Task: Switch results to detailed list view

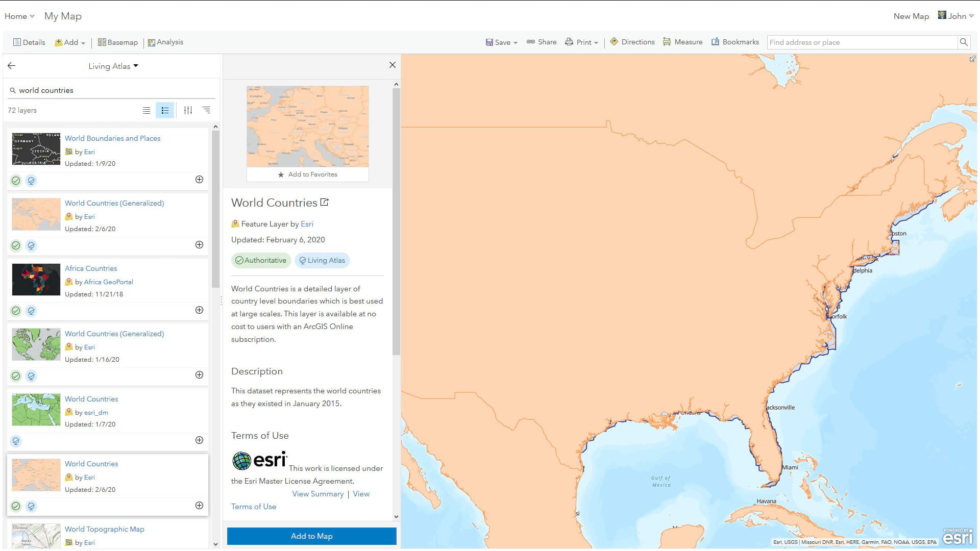Action: pos(165,110)
